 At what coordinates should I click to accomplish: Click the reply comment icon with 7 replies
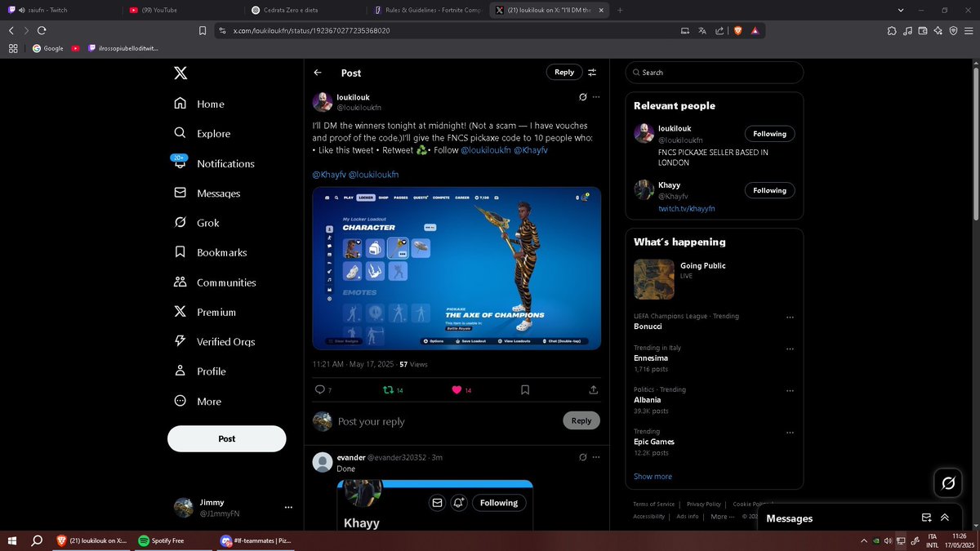pos(319,390)
